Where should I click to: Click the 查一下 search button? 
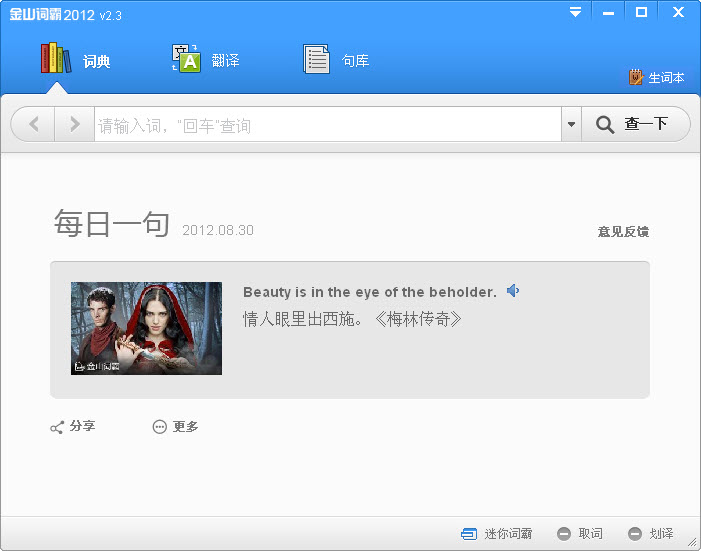point(635,124)
